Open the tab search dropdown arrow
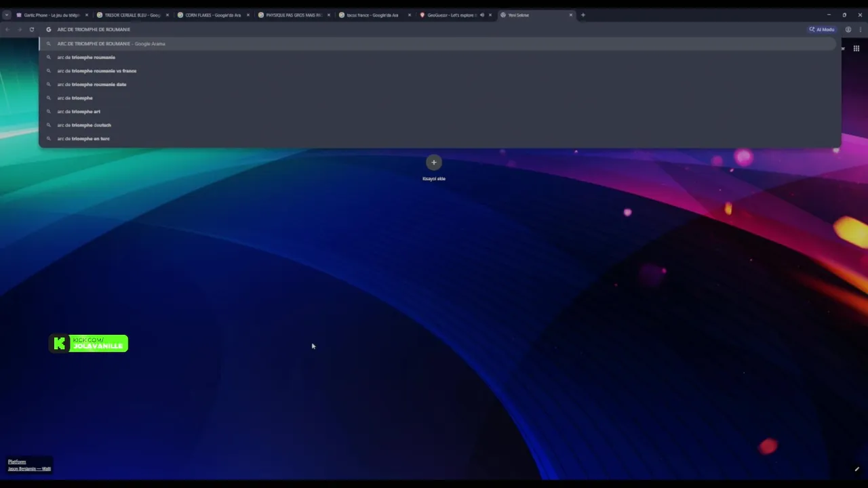This screenshot has width=868, height=488. [x=7, y=15]
